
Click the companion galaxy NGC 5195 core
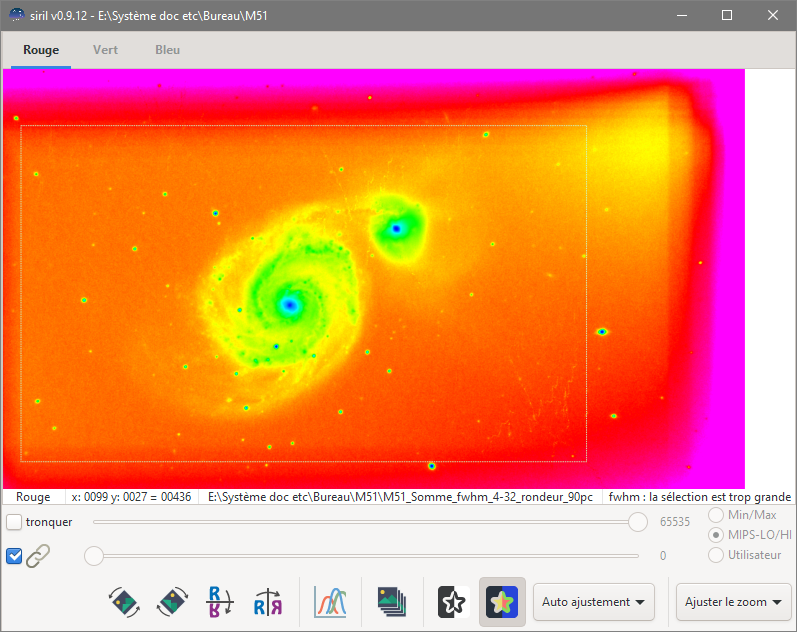click(x=396, y=229)
